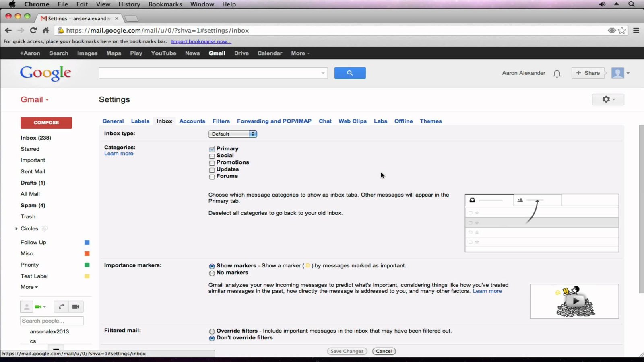The image size is (644, 362).
Task: Open Chrome History menu
Action: [129, 4]
